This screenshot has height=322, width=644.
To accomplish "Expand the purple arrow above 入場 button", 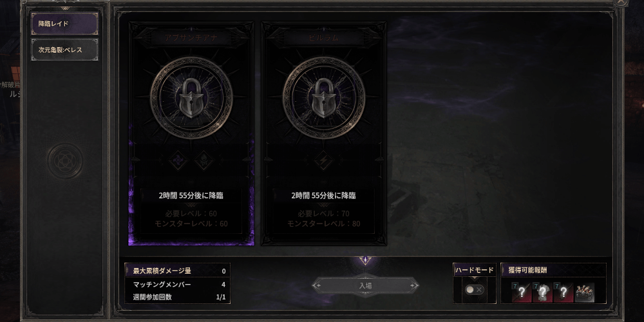I will pos(365,260).
